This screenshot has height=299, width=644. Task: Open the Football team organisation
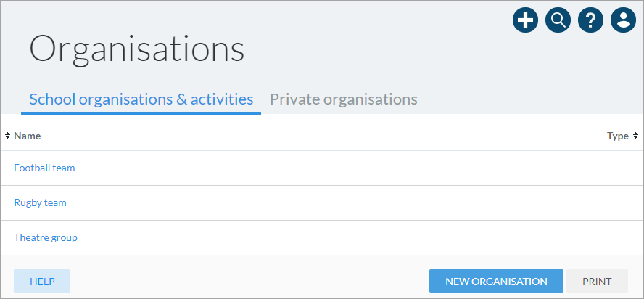click(x=44, y=168)
